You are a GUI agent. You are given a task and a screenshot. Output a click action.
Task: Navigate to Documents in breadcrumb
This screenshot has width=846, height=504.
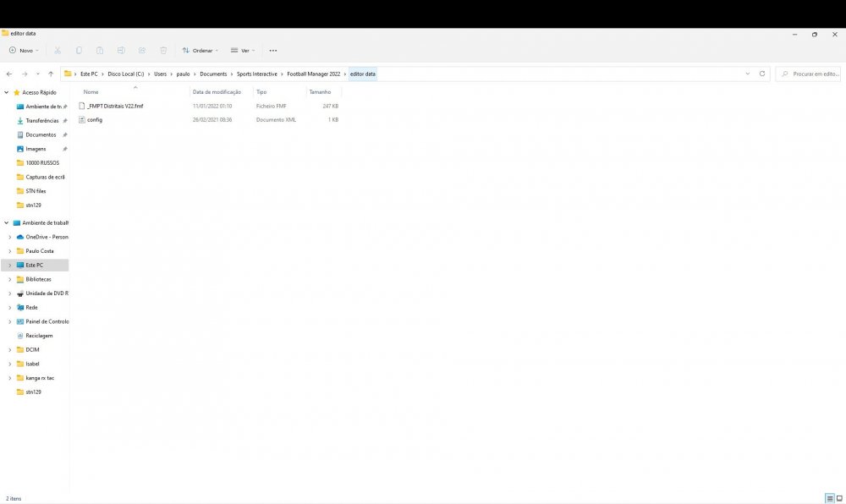[213, 74]
